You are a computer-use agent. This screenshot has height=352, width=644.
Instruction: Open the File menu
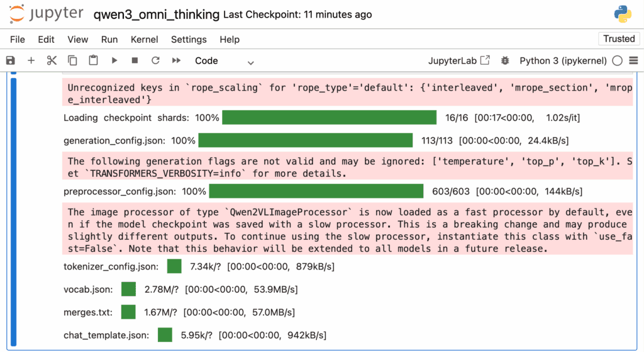[18, 39]
